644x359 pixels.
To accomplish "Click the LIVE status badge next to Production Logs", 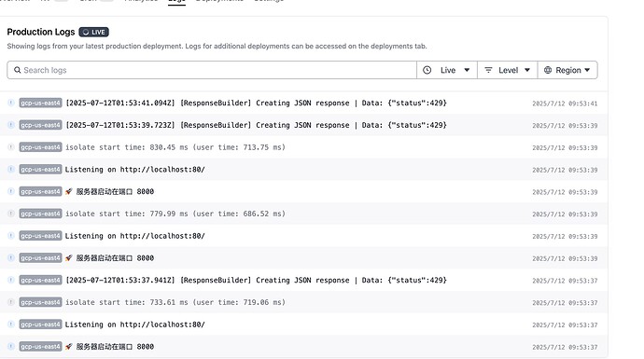I will coord(93,32).
